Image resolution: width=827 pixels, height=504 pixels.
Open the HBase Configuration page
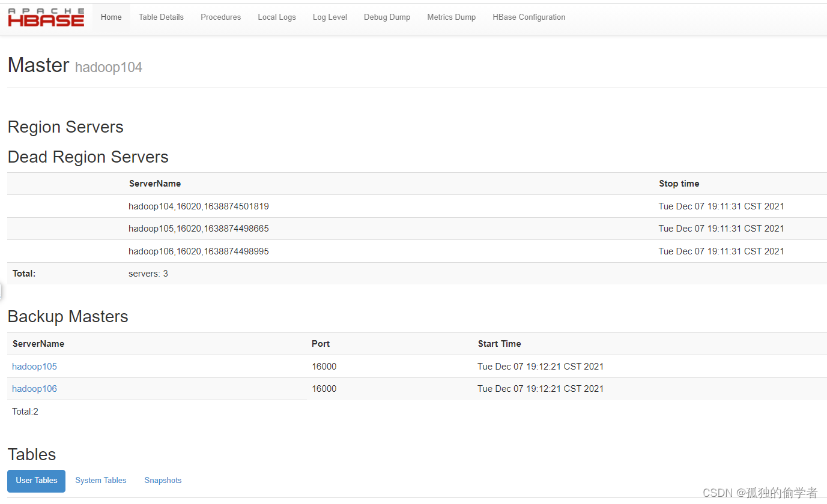tap(529, 17)
